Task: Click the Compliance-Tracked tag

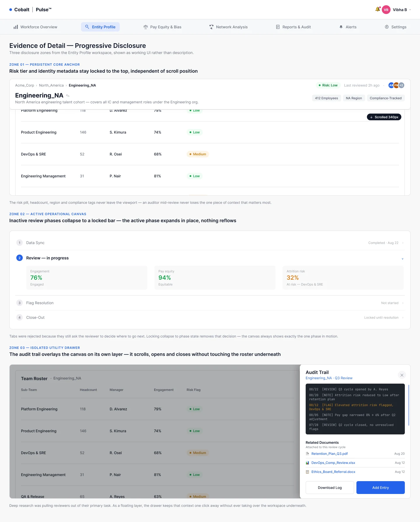Action: click(x=386, y=98)
